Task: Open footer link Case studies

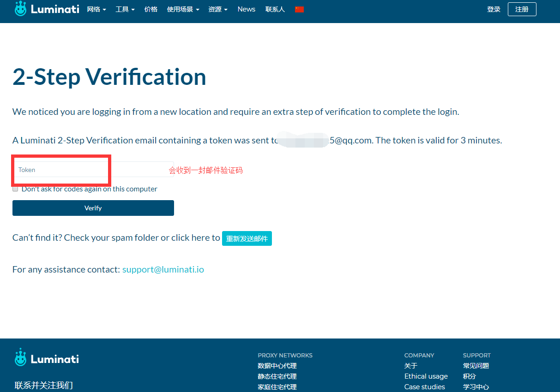Action: (x=425, y=387)
